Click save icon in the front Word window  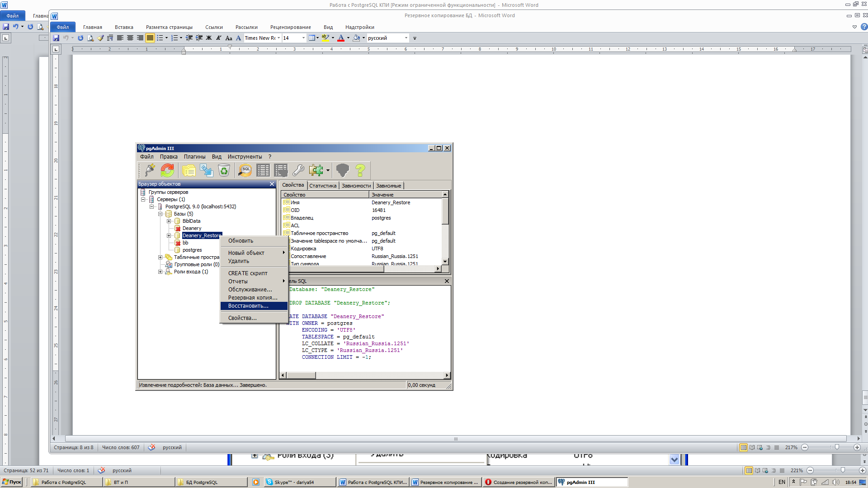pyautogui.click(x=56, y=38)
